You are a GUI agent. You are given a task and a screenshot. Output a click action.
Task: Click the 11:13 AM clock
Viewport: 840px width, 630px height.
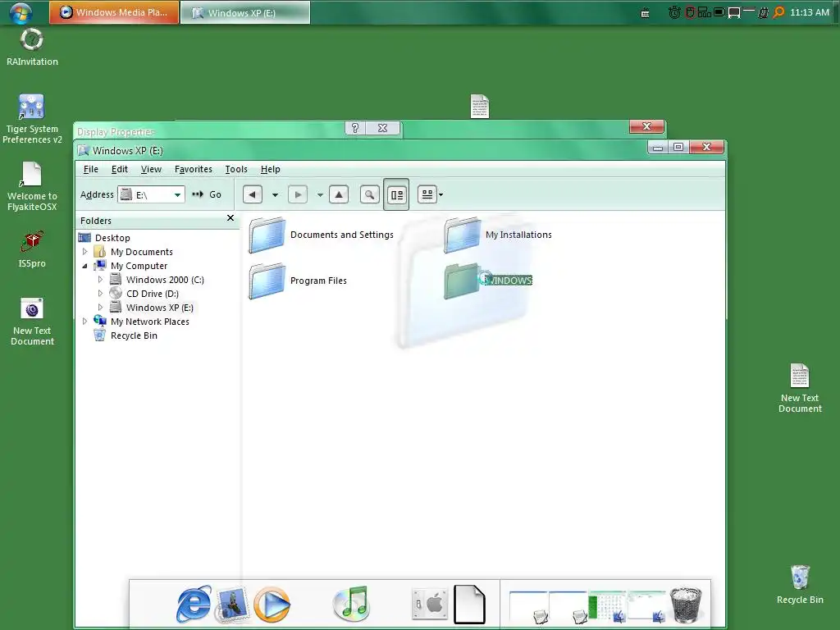(x=810, y=12)
